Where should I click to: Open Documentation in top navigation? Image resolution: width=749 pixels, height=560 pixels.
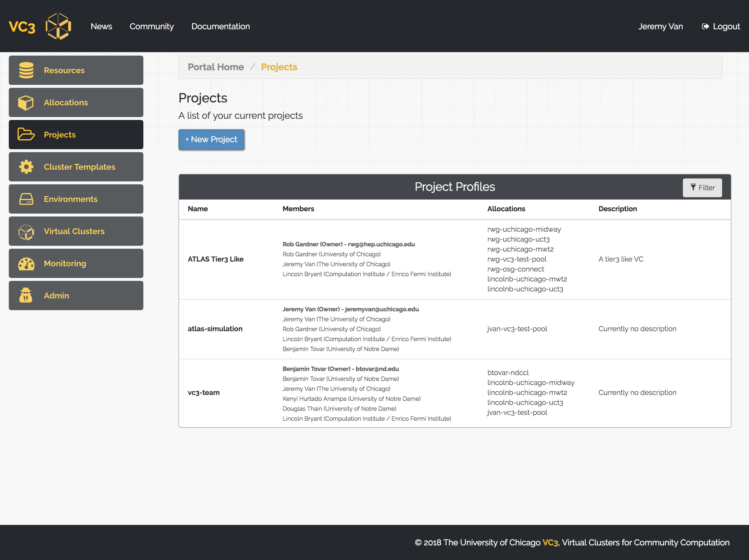coord(220,26)
